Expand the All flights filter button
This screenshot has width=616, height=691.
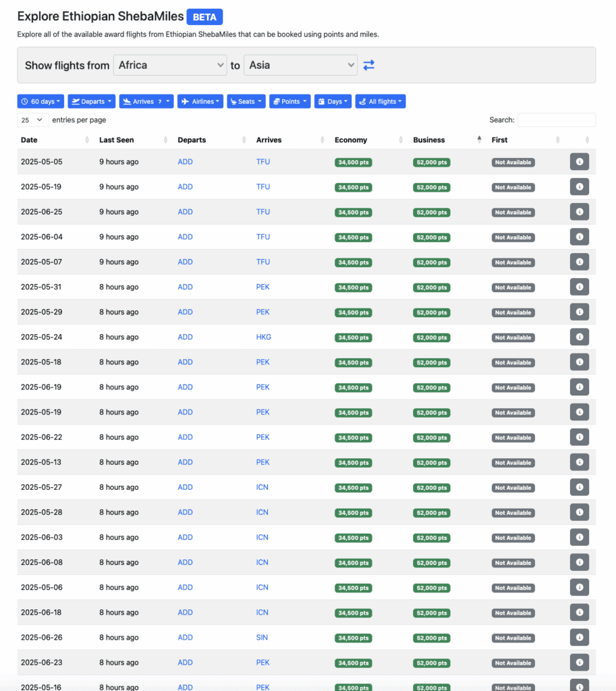pos(381,101)
